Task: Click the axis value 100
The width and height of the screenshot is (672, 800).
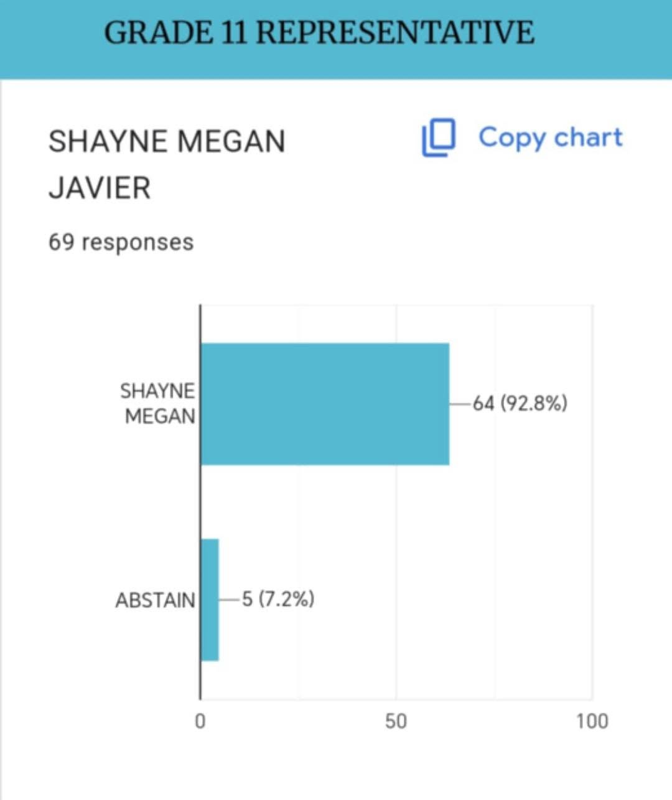Action: [x=592, y=721]
